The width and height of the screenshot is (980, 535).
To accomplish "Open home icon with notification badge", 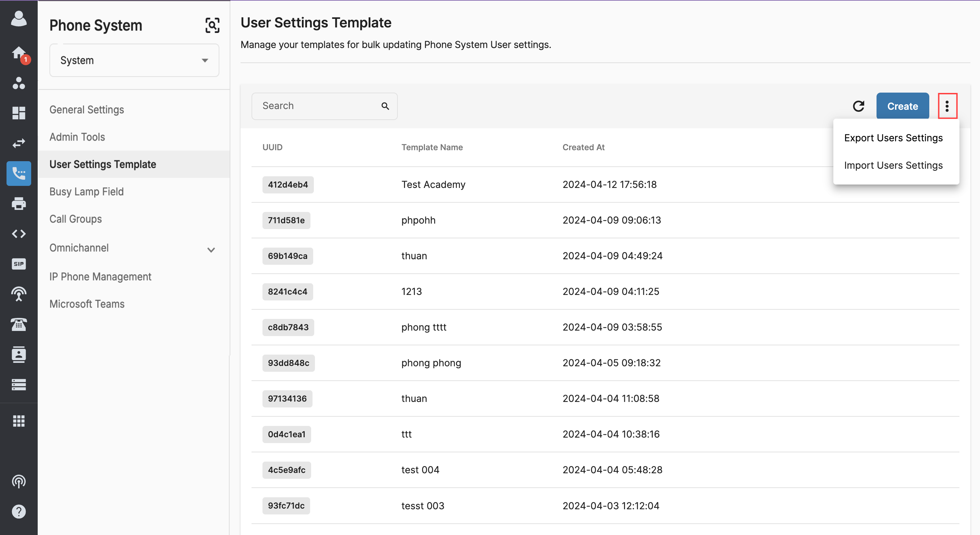I will 19,54.
